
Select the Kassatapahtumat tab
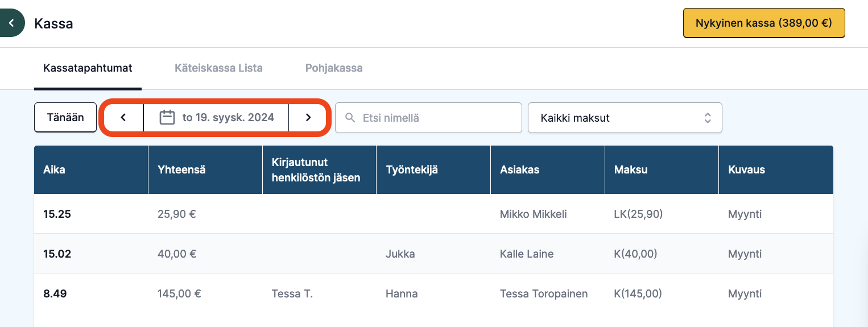(x=88, y=68)
